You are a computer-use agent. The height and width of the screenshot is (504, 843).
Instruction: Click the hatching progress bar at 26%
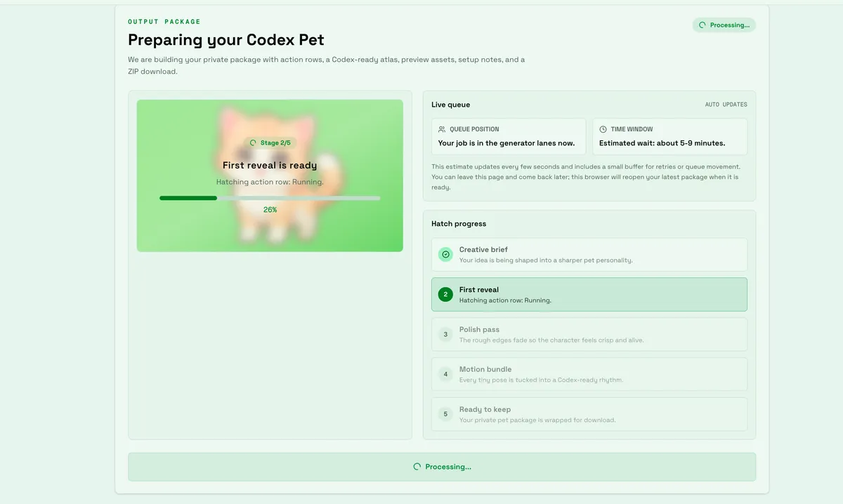click(270, 198)
